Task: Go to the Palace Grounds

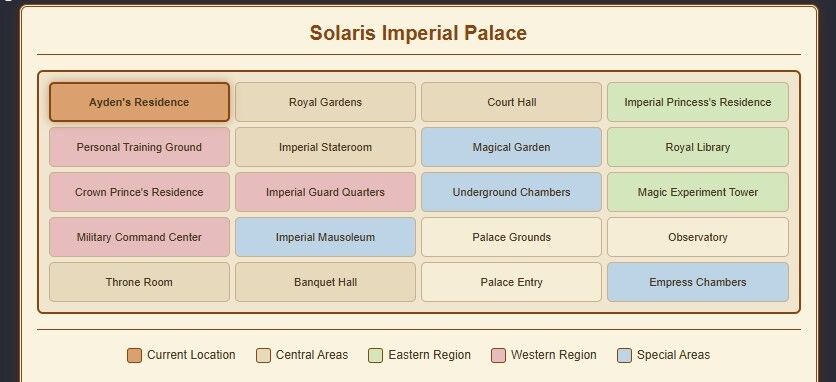Action: pyautogui.click(x=511, y=237)
